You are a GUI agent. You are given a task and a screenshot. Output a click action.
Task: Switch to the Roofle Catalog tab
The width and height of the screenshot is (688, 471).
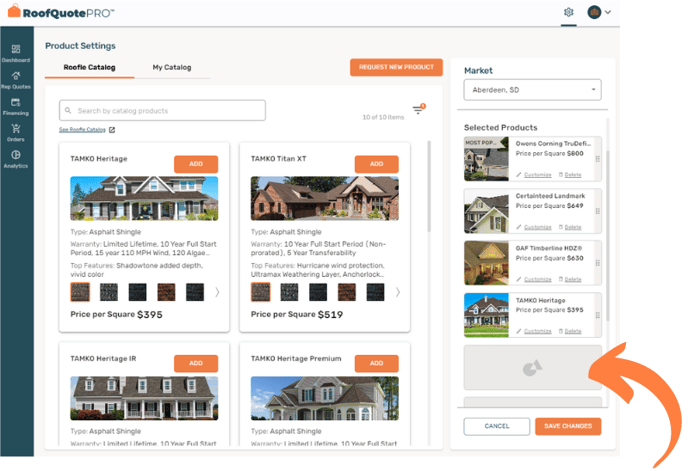point(90,68)
